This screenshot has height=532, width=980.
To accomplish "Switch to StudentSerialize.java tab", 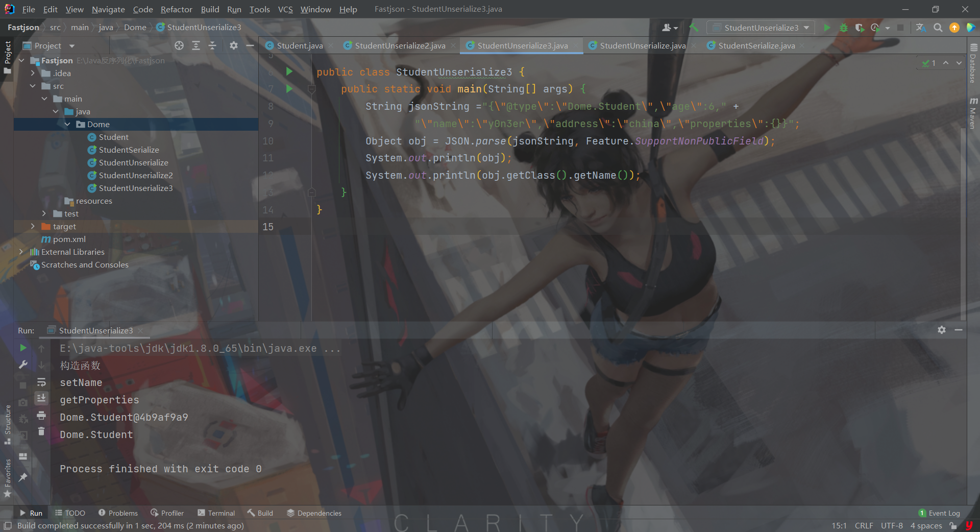I will (x=756, y=45).
